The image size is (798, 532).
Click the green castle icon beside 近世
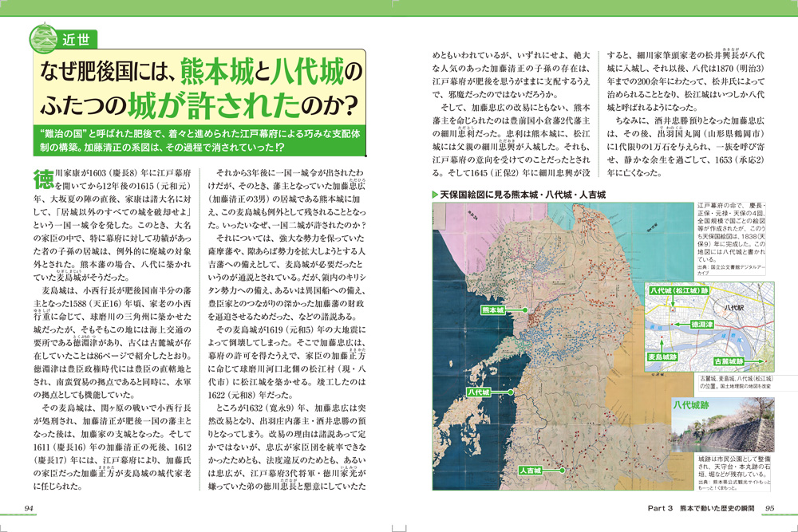click(43, 38)
